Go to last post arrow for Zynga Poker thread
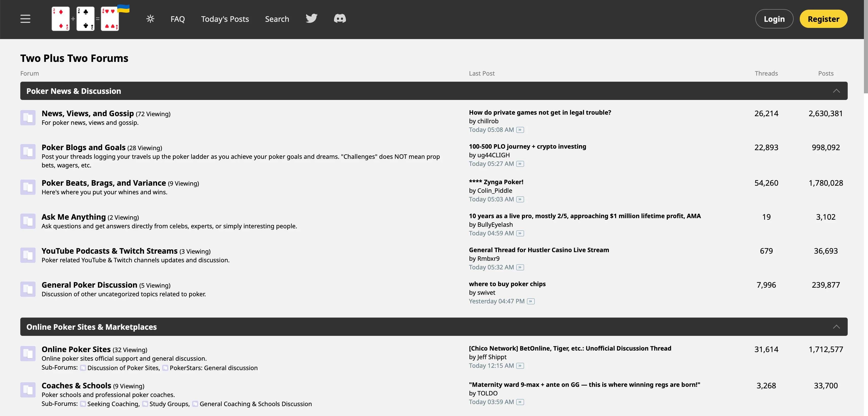Viewport: 868px width, 416px height. tap(520, 199)
